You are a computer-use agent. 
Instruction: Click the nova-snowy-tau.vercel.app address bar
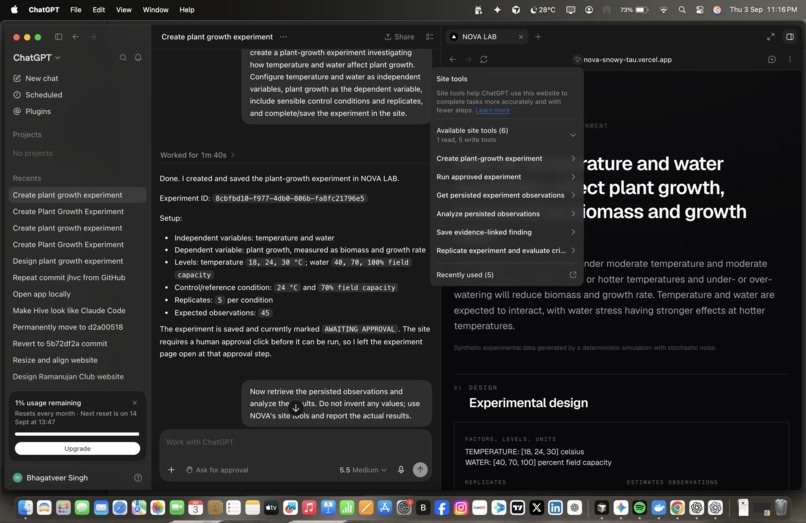[627, 60]
